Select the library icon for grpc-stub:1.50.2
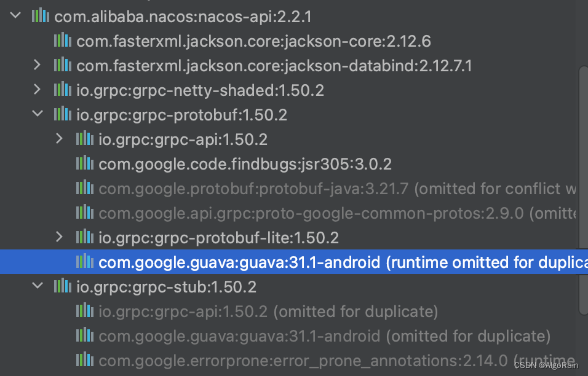This screenshot has width=588, height=376. [x=62, y=286]
